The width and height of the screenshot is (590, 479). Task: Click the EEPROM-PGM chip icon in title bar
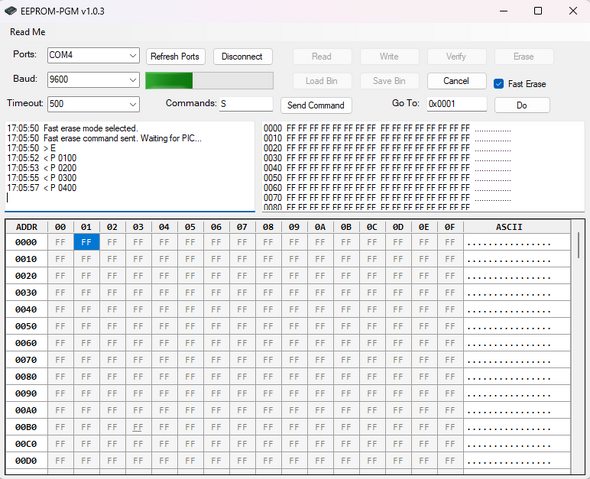point(11,11)
